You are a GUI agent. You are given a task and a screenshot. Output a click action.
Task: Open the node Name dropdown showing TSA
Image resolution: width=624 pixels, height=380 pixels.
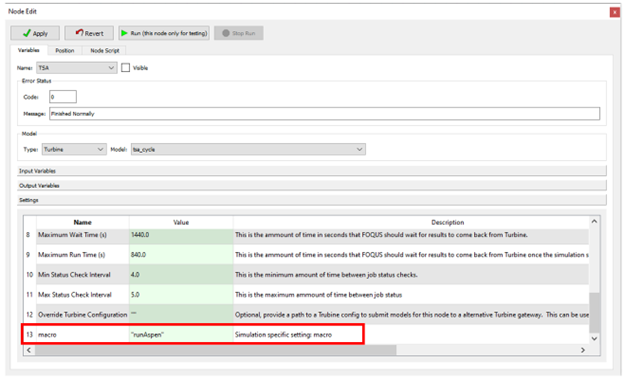[x=76, y=68]
